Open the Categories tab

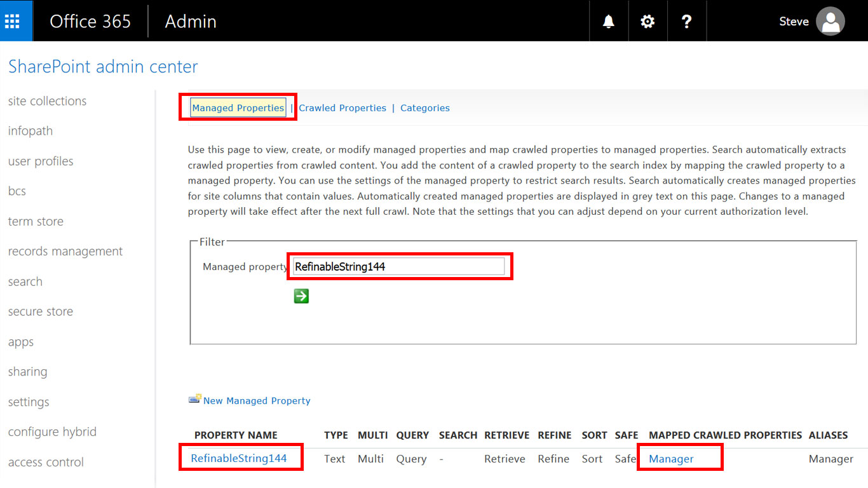tap(424, 108)
